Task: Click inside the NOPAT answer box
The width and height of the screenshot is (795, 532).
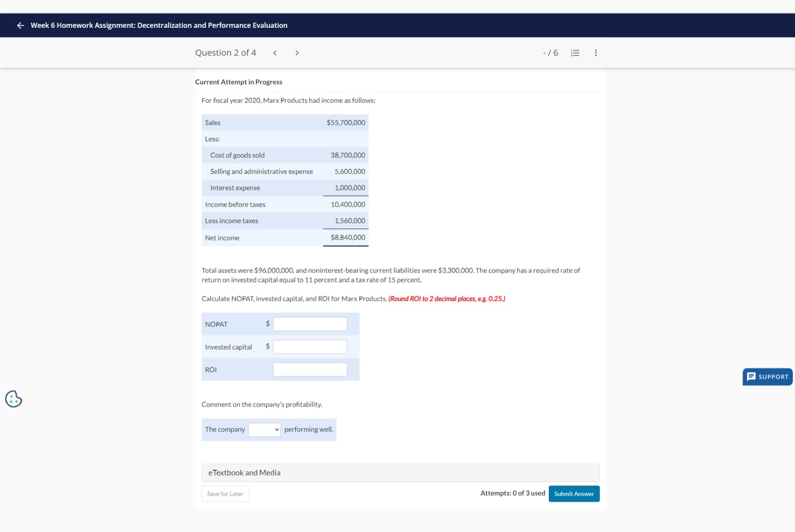Action: (x=310, y=324)
